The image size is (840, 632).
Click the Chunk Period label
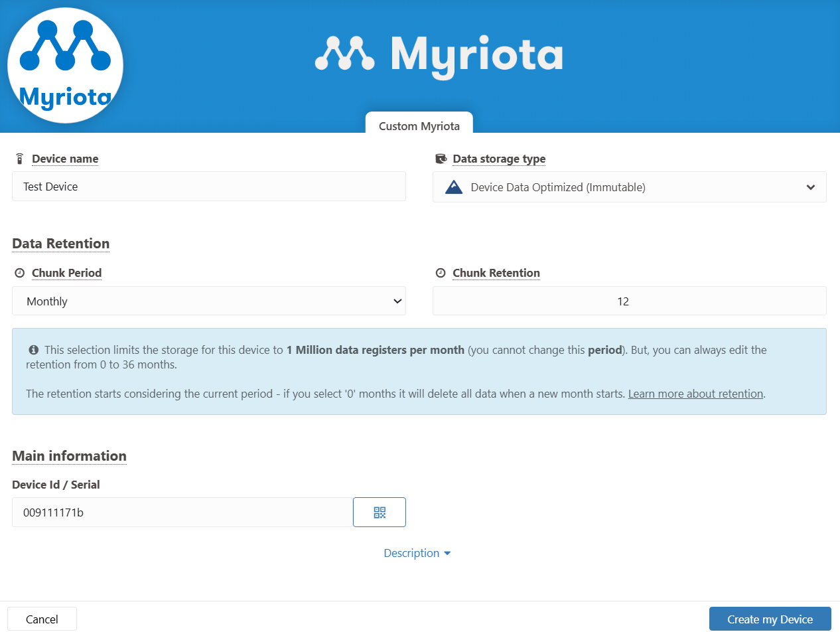pos(66,273)
